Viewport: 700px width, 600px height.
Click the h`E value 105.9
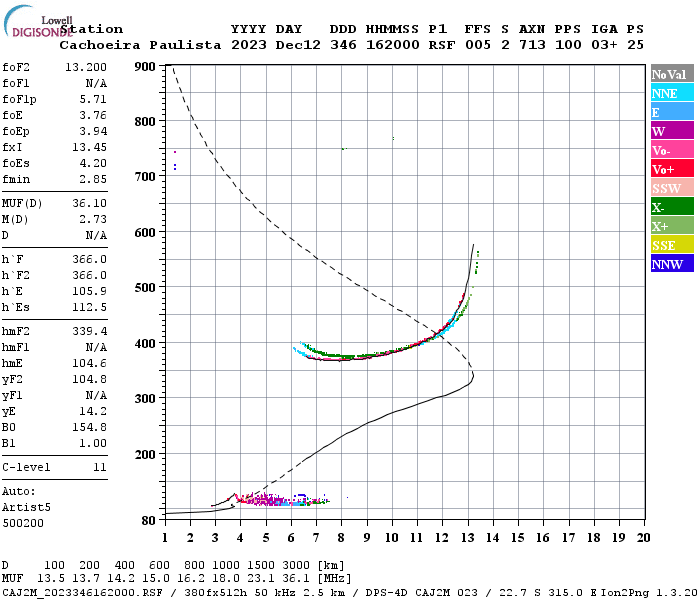pos(89,292)
